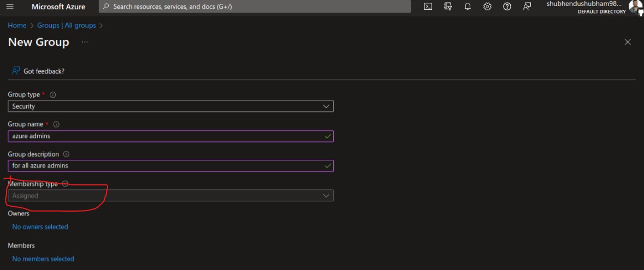Click the Members label
Screen dimensions: 644x270
point(21,245)
